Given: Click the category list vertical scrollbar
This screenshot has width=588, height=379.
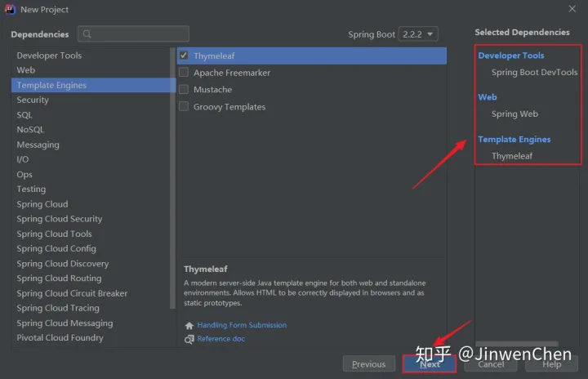Looking at the screenshot, I should point(172,178).
